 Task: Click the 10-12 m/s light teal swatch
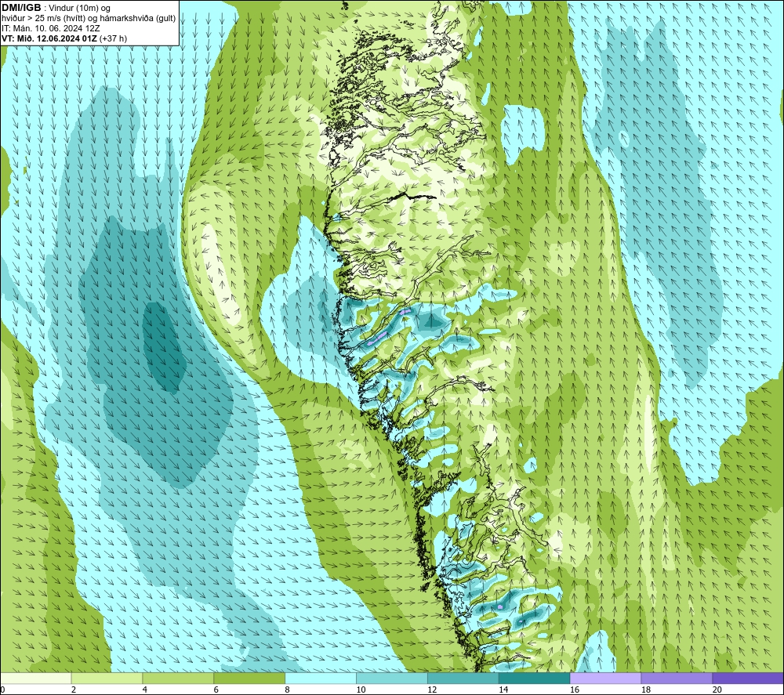(391, 678)
